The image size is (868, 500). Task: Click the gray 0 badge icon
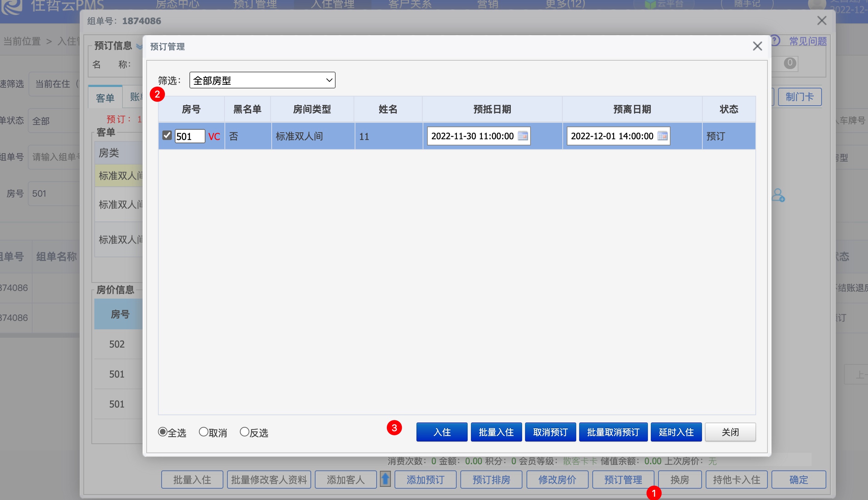pos(790,63)
